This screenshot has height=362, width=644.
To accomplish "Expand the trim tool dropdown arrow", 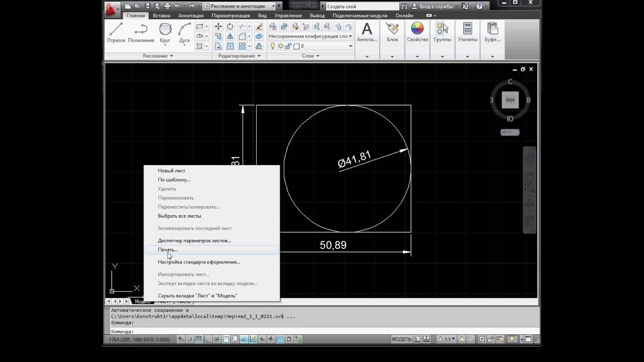I will 249,27.
